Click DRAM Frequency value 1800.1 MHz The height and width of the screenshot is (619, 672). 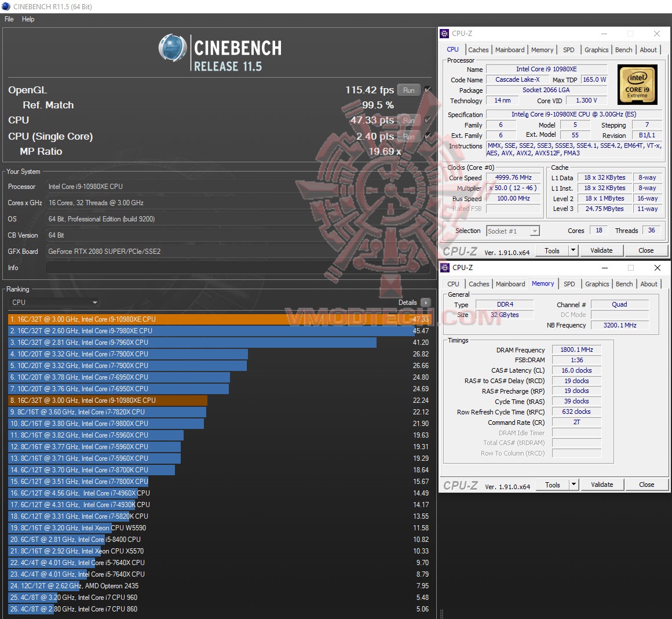(576, 350)
